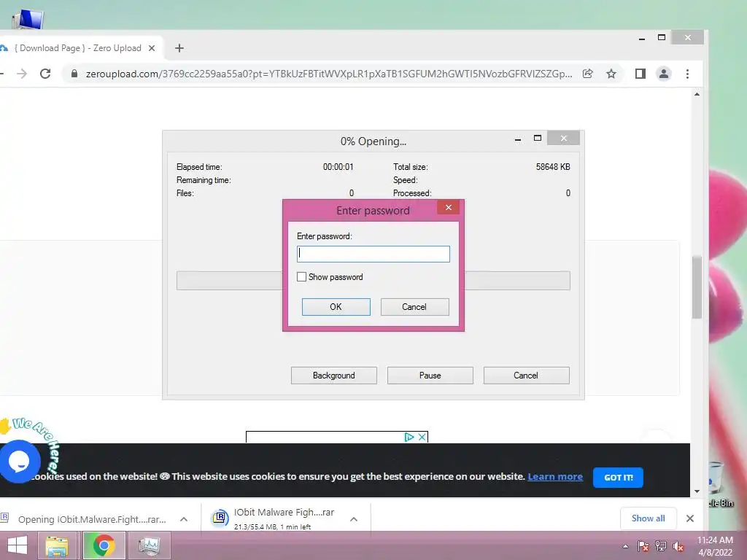View site security lock information
The width and height of the screenshot is (747, 560).
coord(74,74)
